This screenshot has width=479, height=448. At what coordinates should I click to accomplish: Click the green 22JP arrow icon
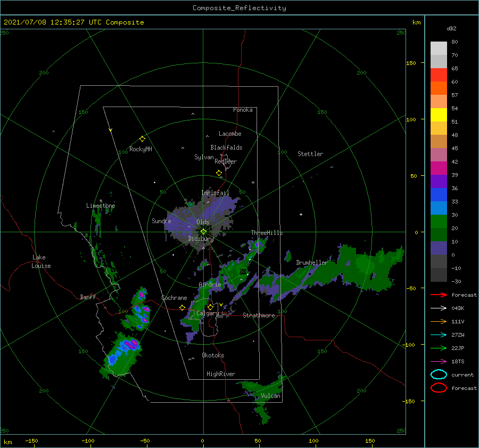(439, 348)
